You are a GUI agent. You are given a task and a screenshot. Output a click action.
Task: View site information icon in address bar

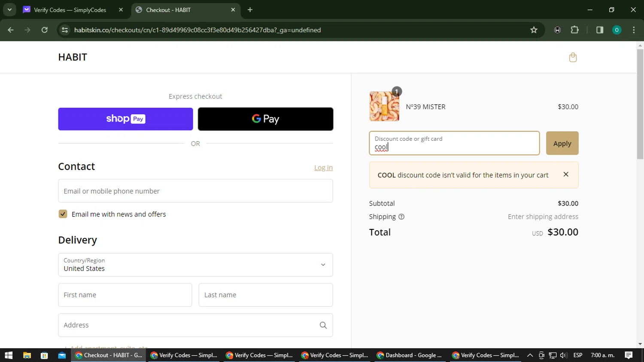(x=65, y=30)
